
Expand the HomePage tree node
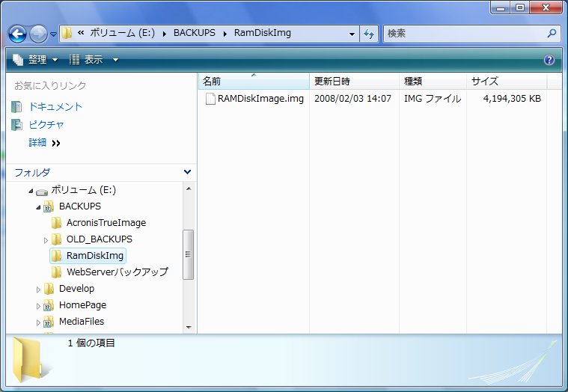38,306
